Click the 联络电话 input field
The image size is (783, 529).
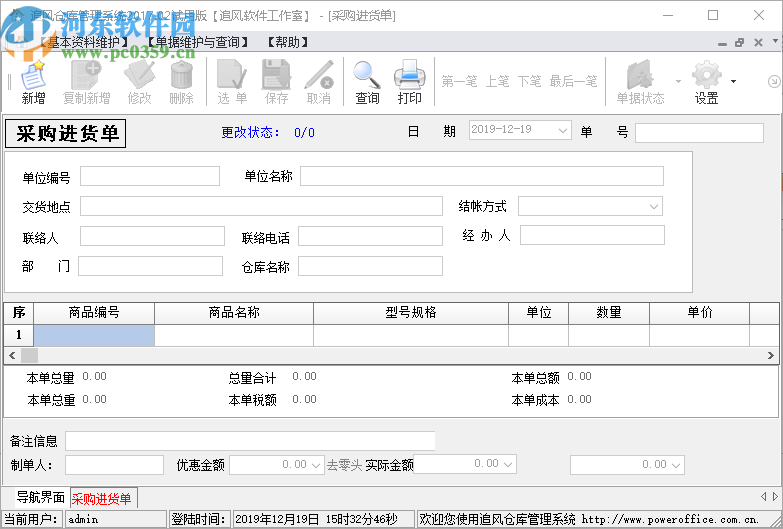371,236
